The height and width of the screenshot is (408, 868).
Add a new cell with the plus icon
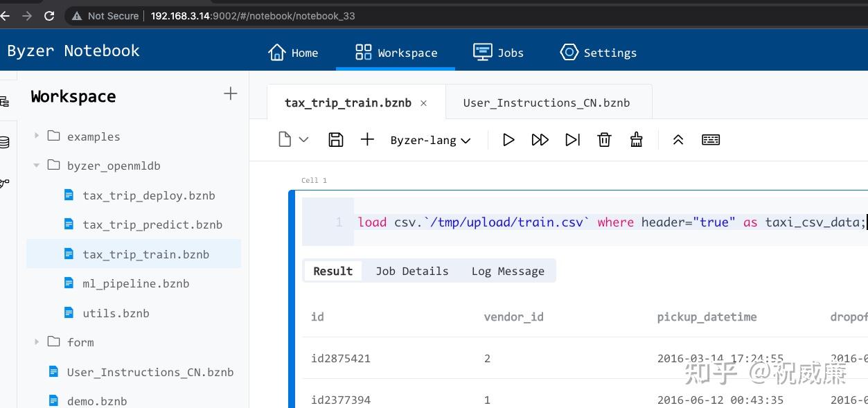[x=367, y=140]
